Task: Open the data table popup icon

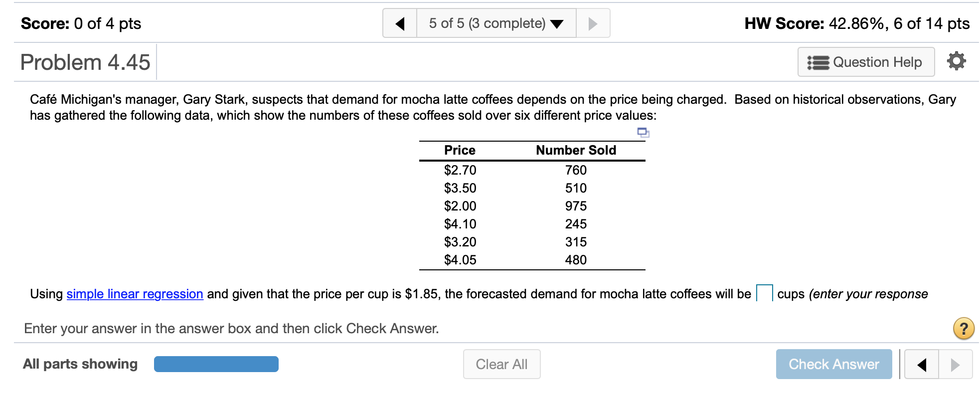Action: click(643, 133)
